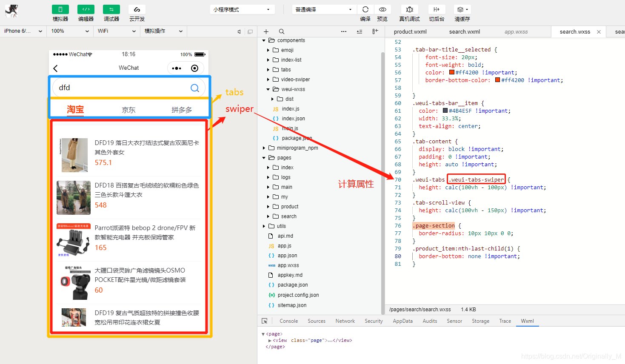Tap the back arrow in simulator
Screen dimensions: 625x364
tap(55, 68)
